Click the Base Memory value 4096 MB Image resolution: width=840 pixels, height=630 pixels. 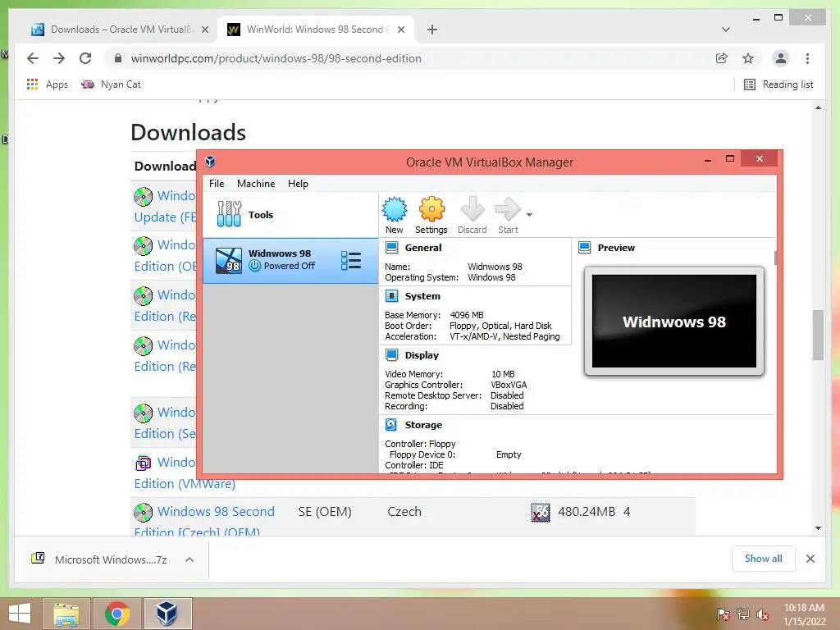coord(467,315)
